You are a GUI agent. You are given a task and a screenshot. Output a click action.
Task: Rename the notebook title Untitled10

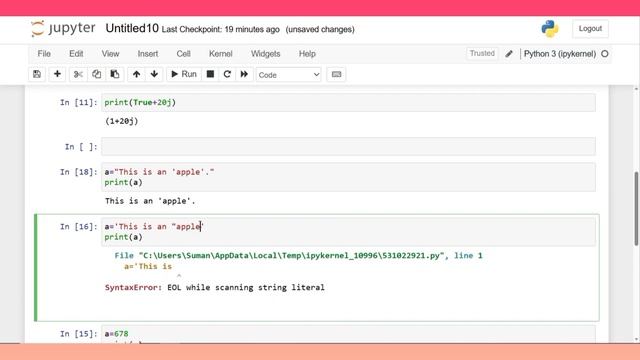coord(132,28)
